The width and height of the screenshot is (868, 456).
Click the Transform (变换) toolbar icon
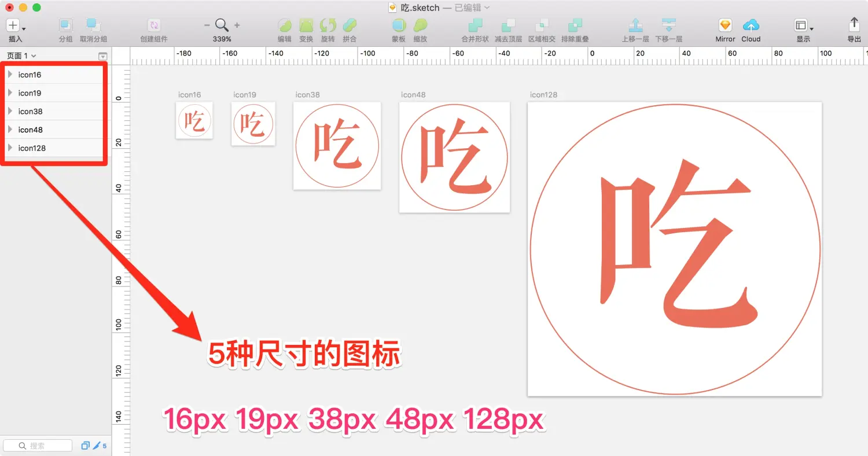click(x=306, y=25)
